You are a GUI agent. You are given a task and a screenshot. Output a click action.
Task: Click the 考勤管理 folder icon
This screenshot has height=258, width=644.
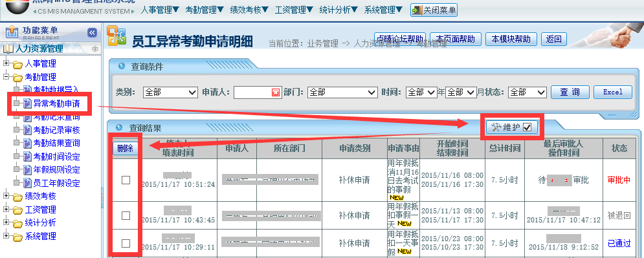point(17,77)
